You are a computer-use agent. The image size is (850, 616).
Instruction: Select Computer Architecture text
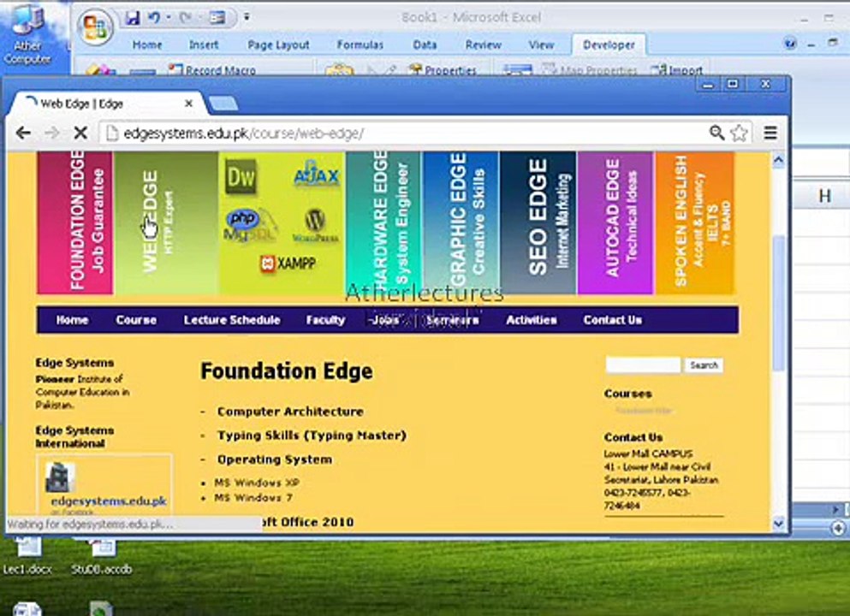[290, 412]
